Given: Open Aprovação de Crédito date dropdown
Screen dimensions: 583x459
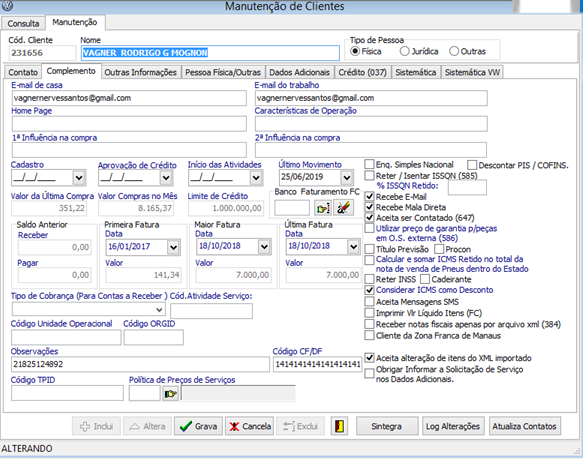Looking at the screenshot, I should tap(166, 178).
